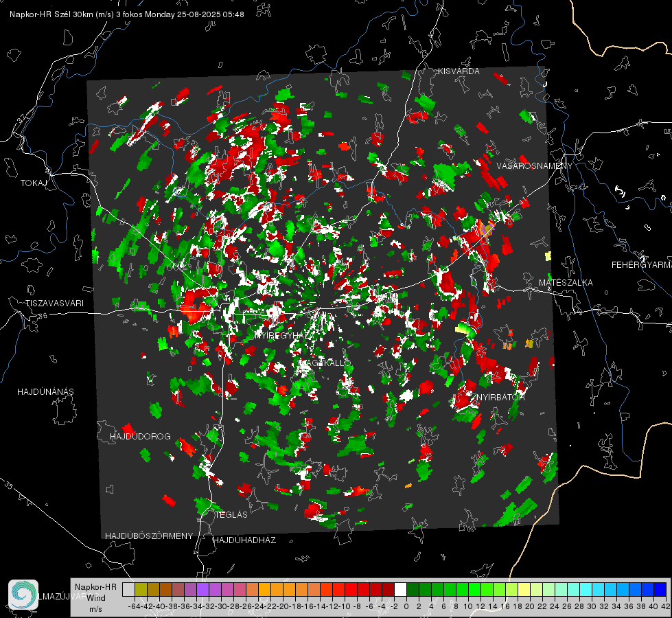
Task: Click the MÁTÉSZALKA city label
Action: [566, 283]
